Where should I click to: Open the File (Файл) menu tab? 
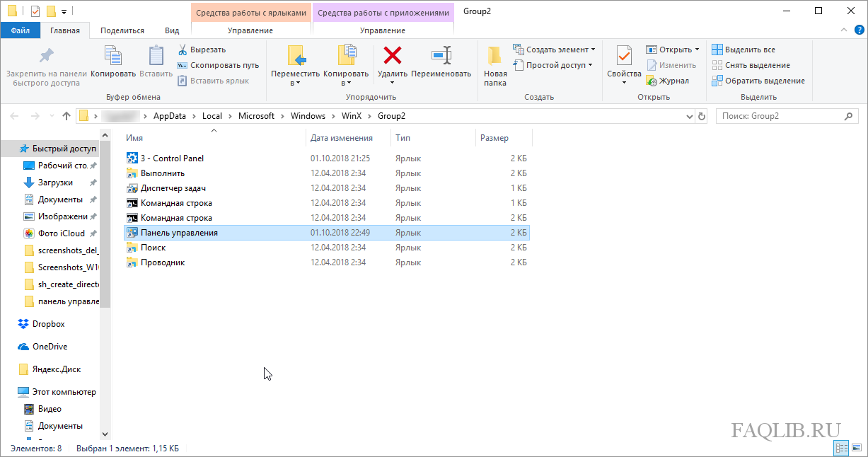point(21,30)
